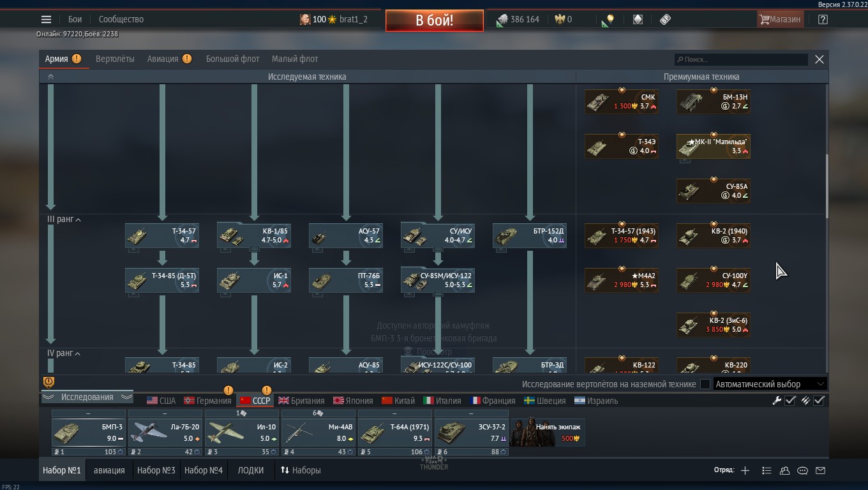Select premium БМ-13Н rocket launcher card
The image size is (868, 490).
coord(714,101)
